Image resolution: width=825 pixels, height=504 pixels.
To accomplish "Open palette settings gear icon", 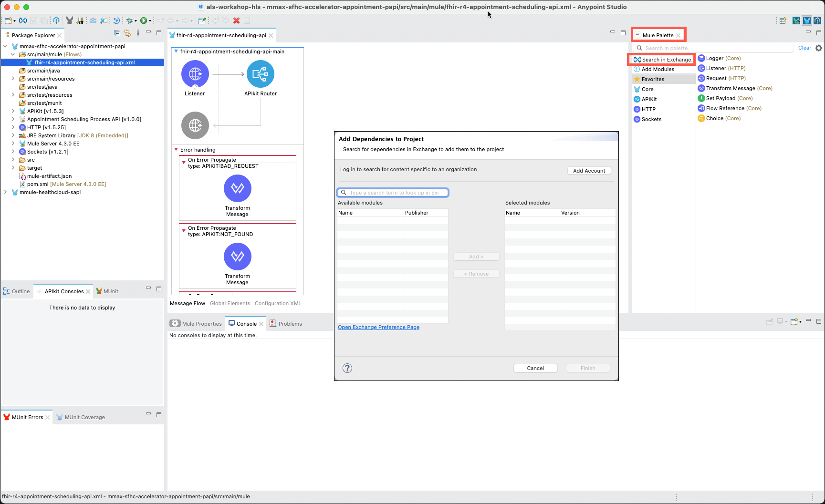I will 819,48.
